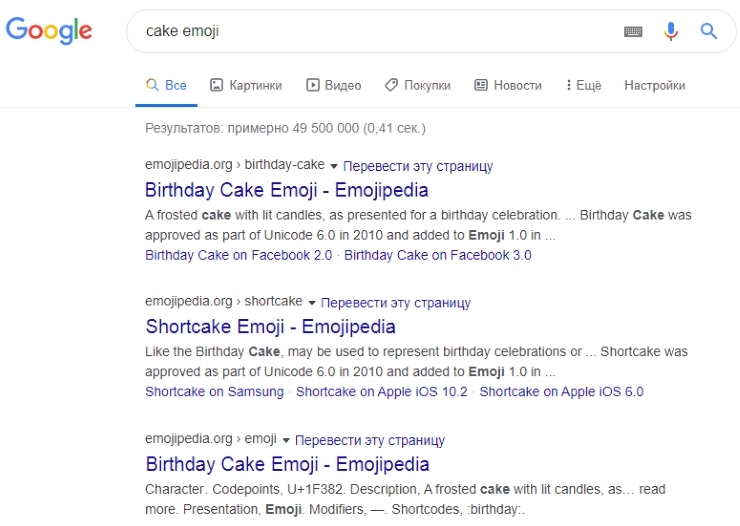Click Shortcake on Apple iOS 10.2 link
The image size is (740, 526).
click(381, 392)
